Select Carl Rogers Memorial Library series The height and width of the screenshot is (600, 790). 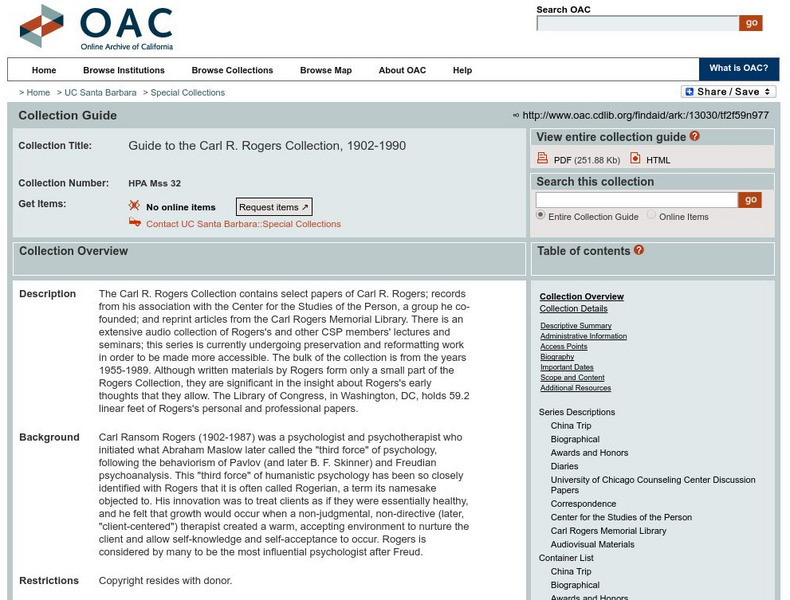coord(608,531)
